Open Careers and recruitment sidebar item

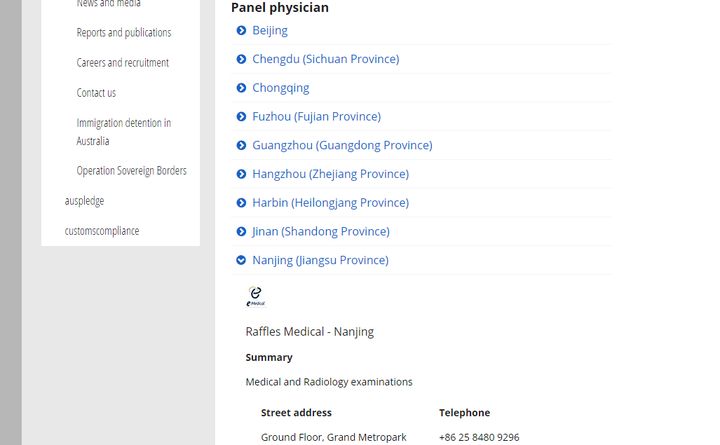[123, 63]
